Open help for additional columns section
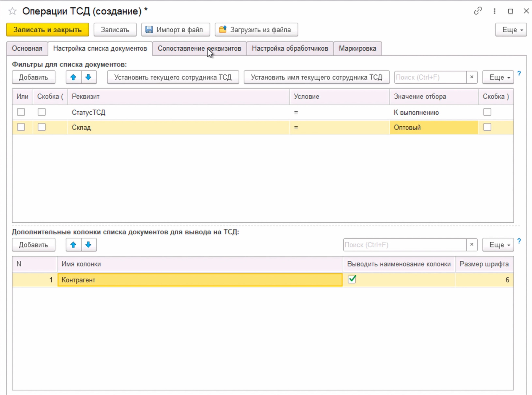The width and height of the screenshot is (532, 395). coord(519,241)
